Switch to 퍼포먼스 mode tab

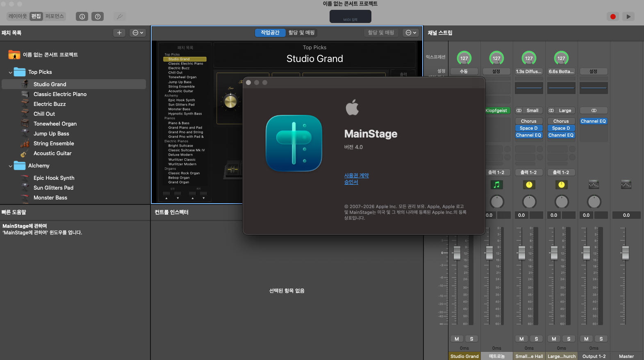coord(55,16)
